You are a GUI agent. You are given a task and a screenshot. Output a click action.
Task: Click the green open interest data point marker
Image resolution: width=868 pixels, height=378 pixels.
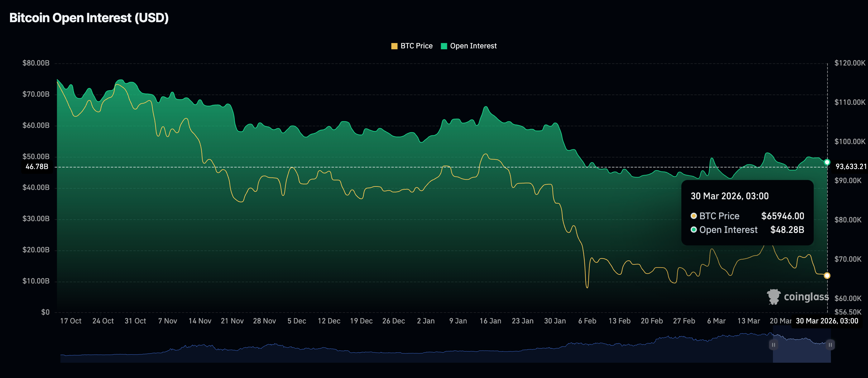(x=827, y=162)
